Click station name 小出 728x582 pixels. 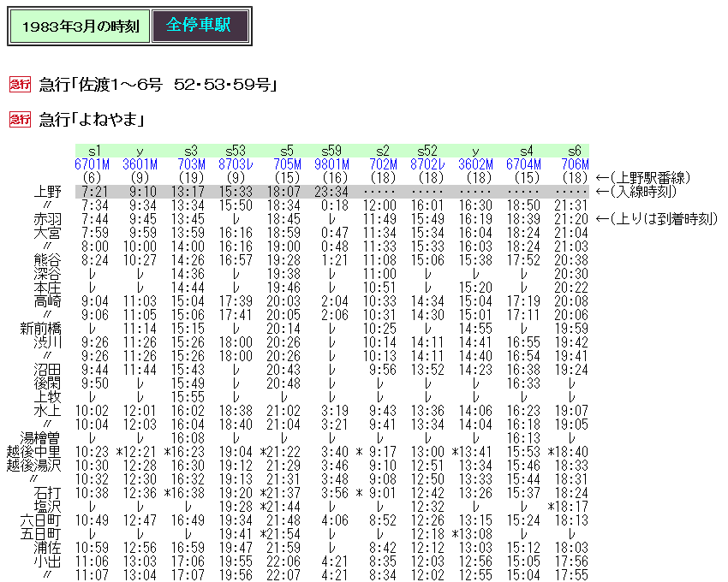tap(47, 561)
